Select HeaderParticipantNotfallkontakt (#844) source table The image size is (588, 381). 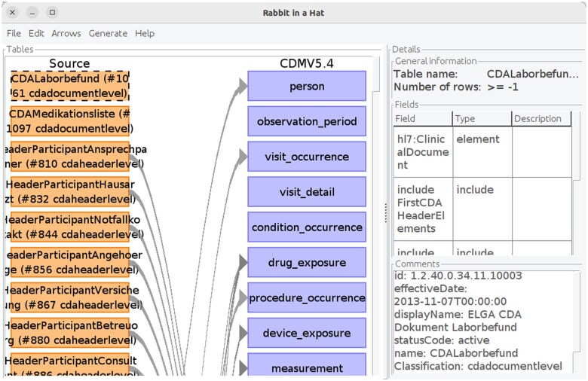pyautogui.click(x=70, y=227)
